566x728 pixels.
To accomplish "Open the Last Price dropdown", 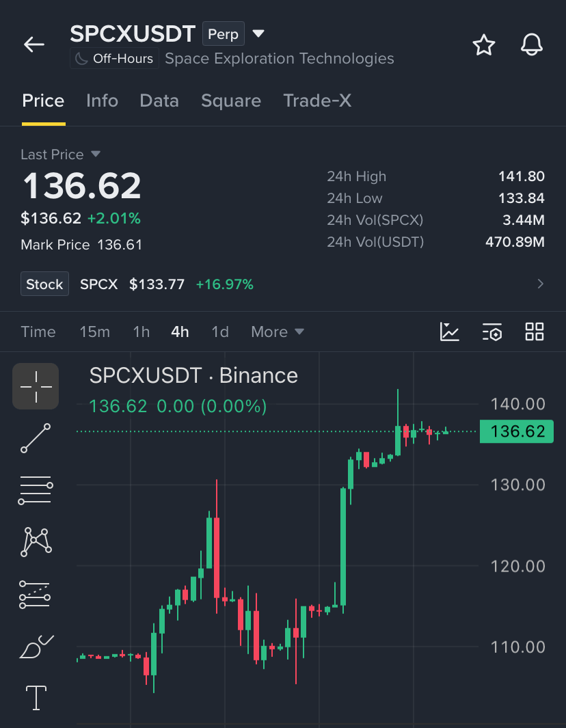I will (x=60, y=154).
